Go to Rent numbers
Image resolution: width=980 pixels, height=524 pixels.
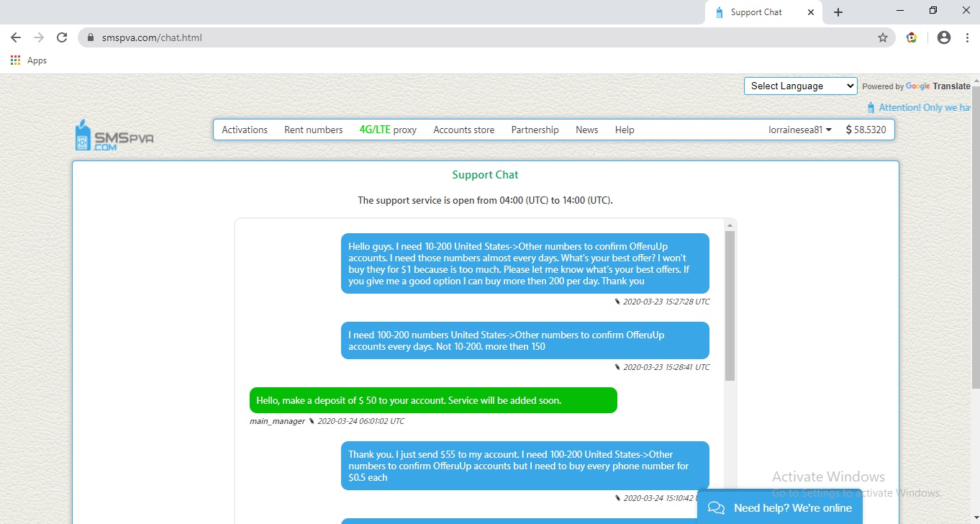click(314, 130)
